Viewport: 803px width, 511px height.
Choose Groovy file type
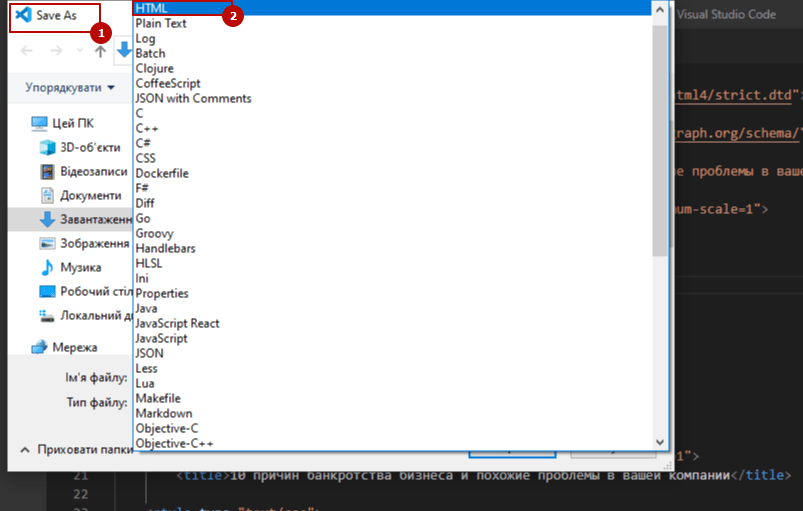point(392,233)
